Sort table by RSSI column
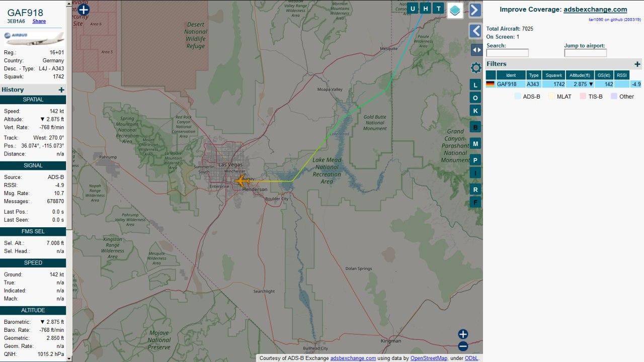 click(622, 75)
